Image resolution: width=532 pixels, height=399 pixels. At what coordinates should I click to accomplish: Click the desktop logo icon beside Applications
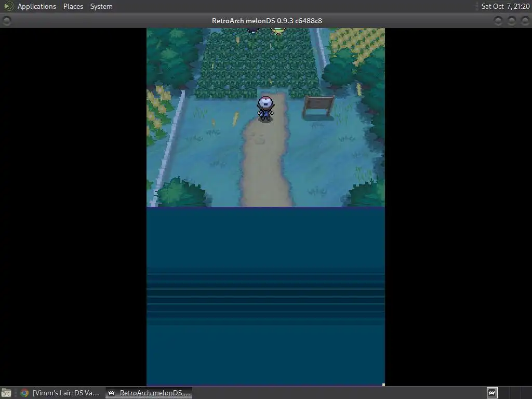click(8, 6)
